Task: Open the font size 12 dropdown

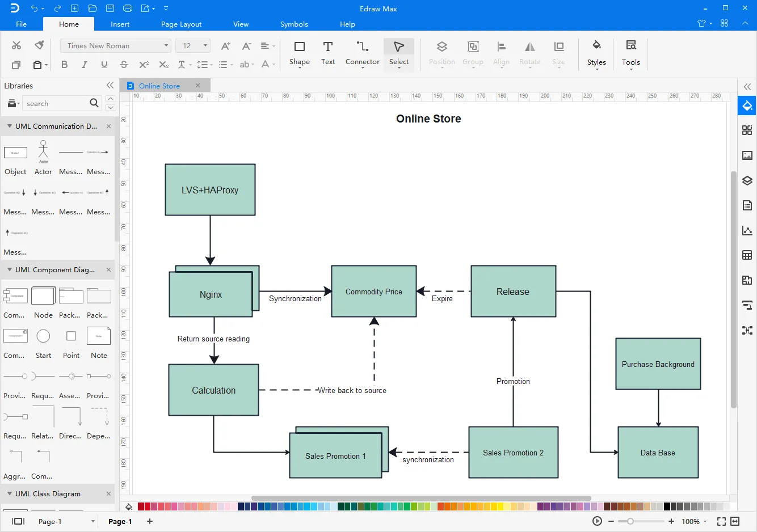Action: click(193, 45)
